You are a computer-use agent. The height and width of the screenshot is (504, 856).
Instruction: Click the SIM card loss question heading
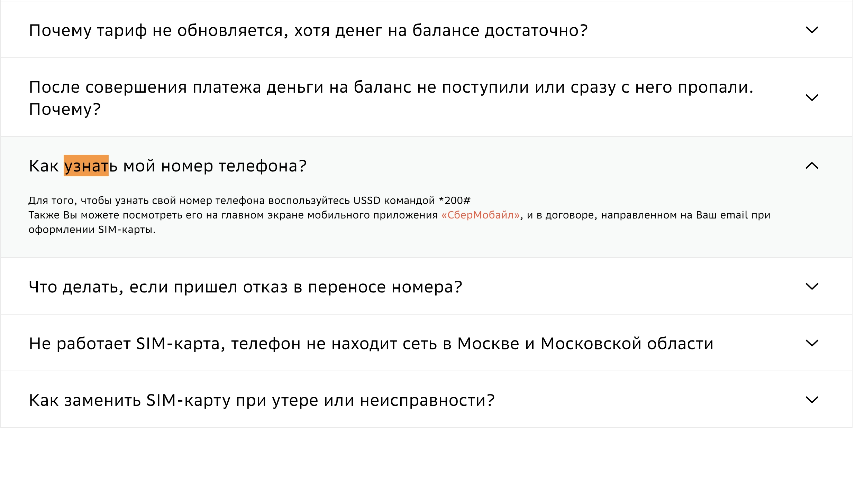pyautogui.click(x=262, y=399)
